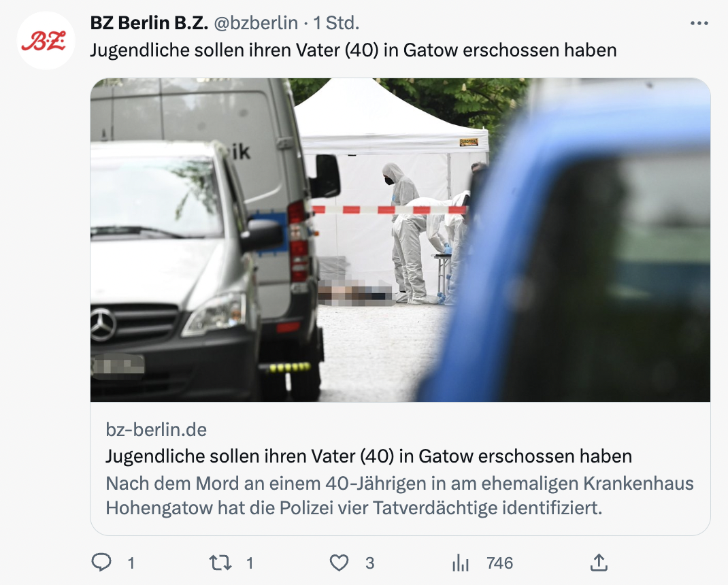Click the reply speech bubble icon
Viewport: 728px width, 585px height.
[x=101, y=563]
